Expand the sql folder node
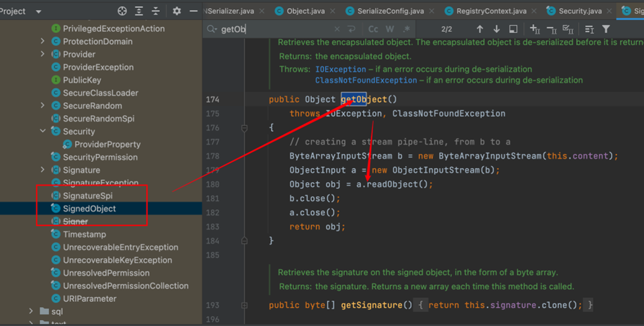The height and width of the screenshot is (326, 644). (31, 311)
